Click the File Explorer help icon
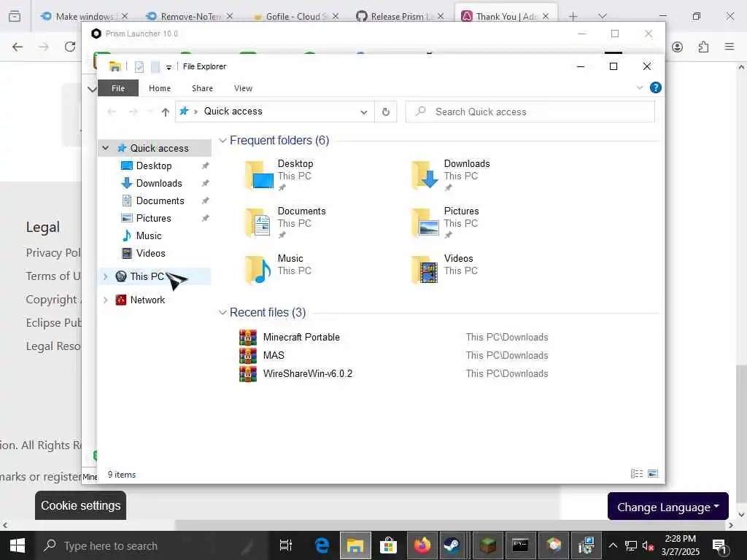Screen dimensions: 747x560 coord(656,87)
